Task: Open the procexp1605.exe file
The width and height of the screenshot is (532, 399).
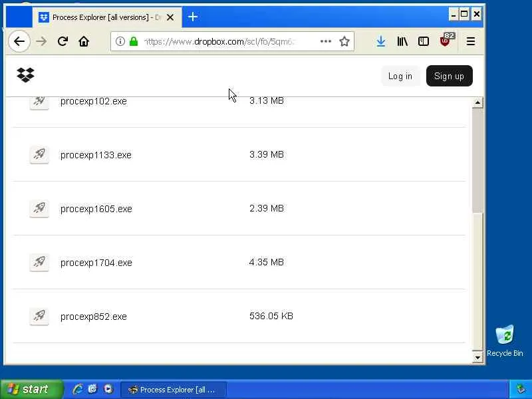Action: coord(96,209)
